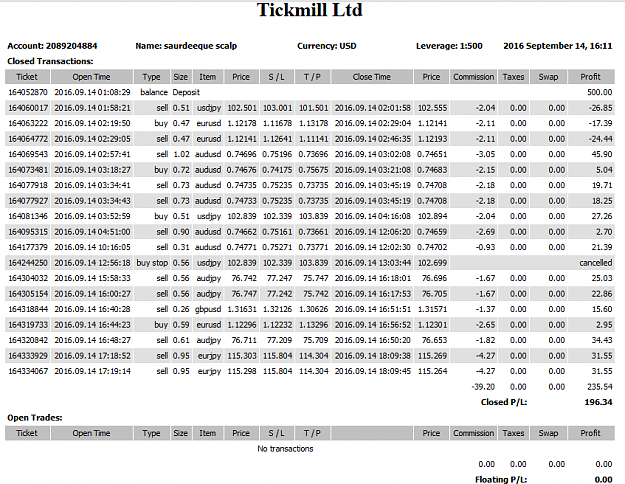Click close time 2016.09.14 04:16:08
Viewport: 625px width, 484px height.
372,216
